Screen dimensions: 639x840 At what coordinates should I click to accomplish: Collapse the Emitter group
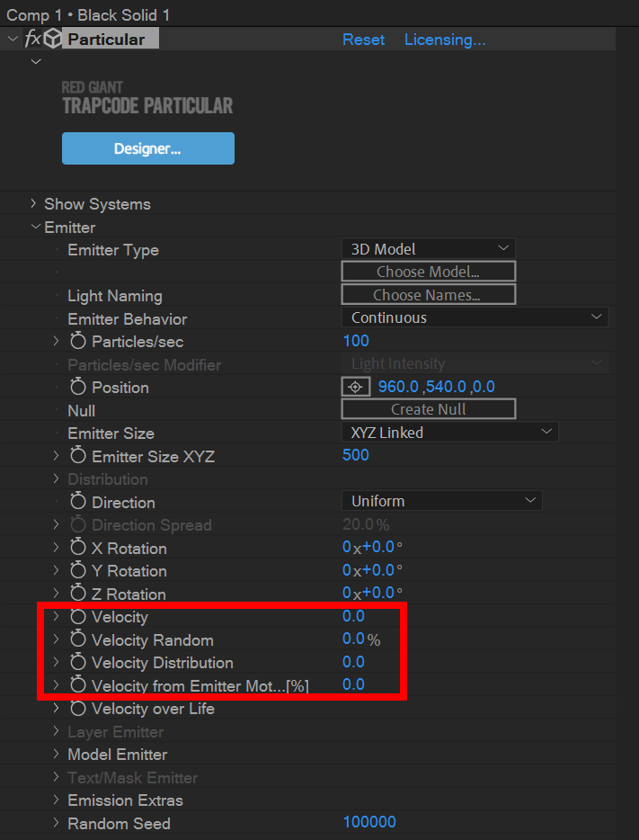tap(36, 227)
